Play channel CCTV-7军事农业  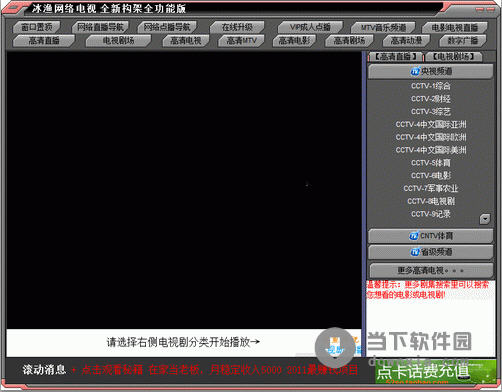click(431, 188)
